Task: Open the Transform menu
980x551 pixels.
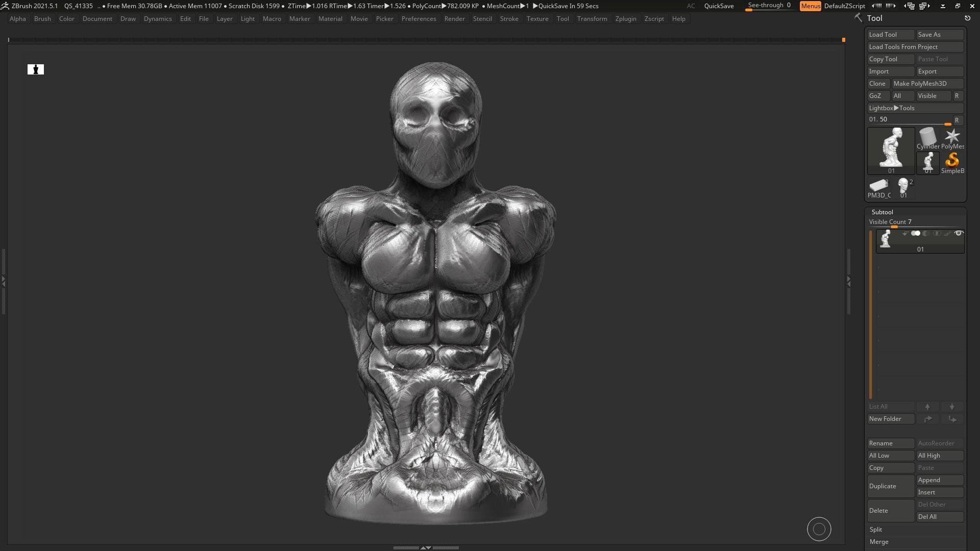Action: point(592,18)
